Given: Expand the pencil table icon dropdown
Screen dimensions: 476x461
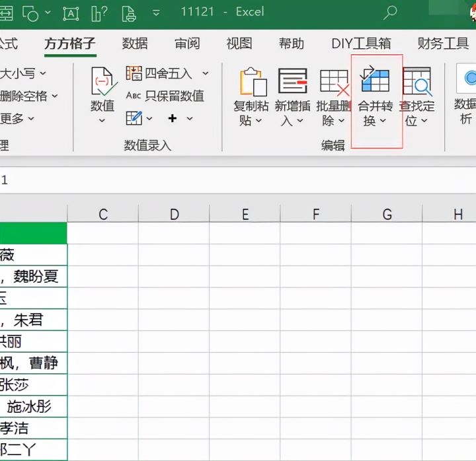Looking at the screenshot, I should pyautogui.click(x=149, y=118).
